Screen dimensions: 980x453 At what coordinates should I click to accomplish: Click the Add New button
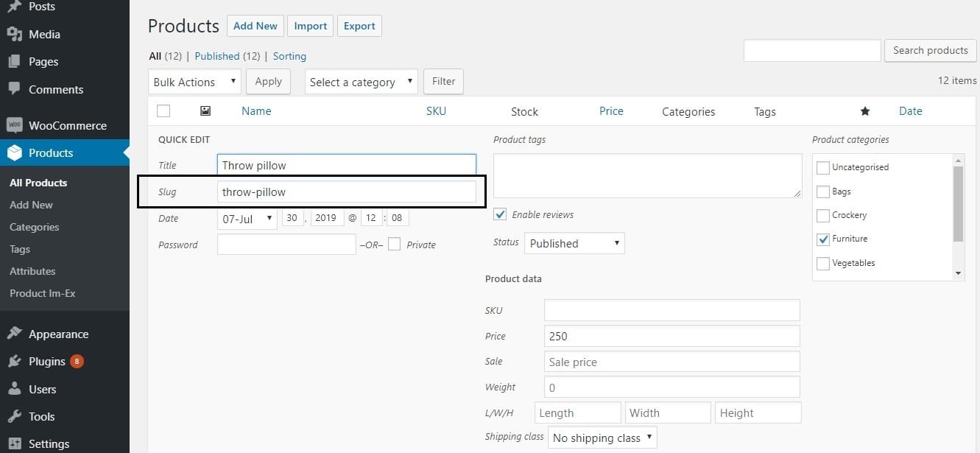click(x=255, y=25)
